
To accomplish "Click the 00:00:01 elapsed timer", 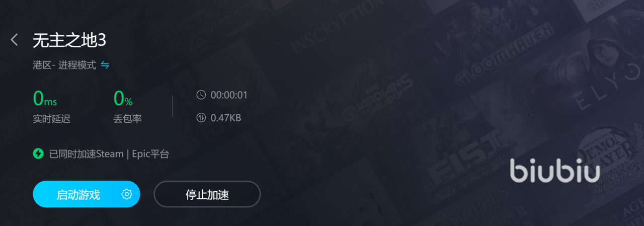I will tap(229, 95).
